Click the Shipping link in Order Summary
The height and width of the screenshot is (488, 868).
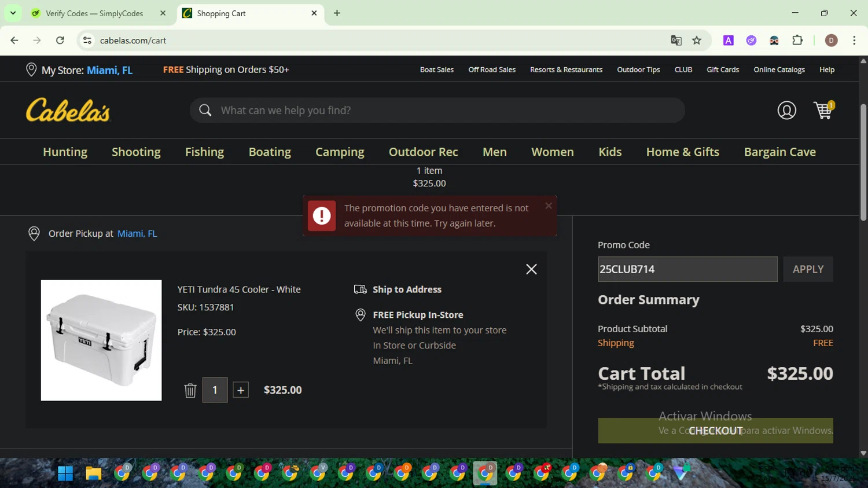click(x=616, y=343)
